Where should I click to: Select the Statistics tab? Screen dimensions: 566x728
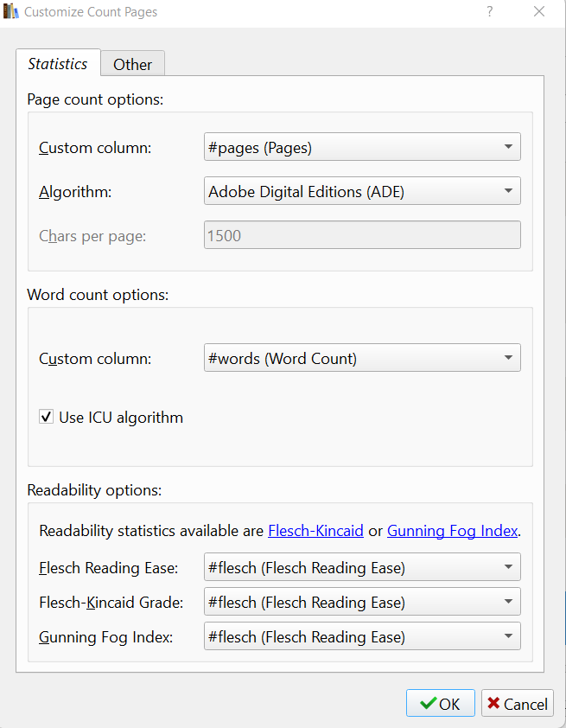(x=58, y=64)
